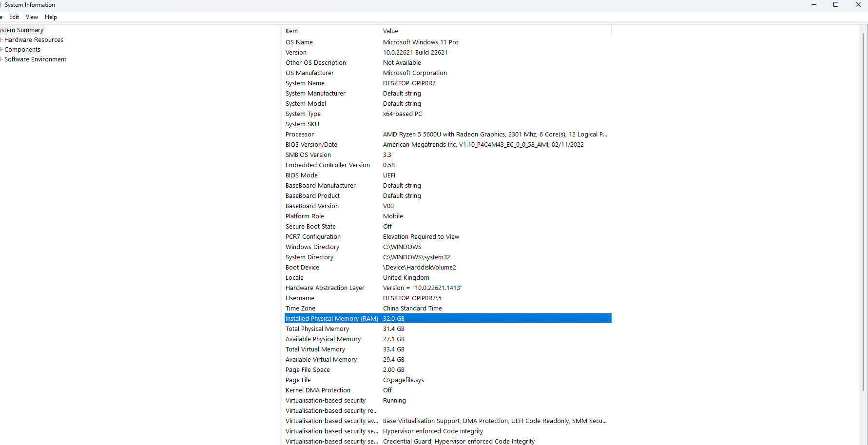Select the Total Virtual Memory row

pos(447,349)
